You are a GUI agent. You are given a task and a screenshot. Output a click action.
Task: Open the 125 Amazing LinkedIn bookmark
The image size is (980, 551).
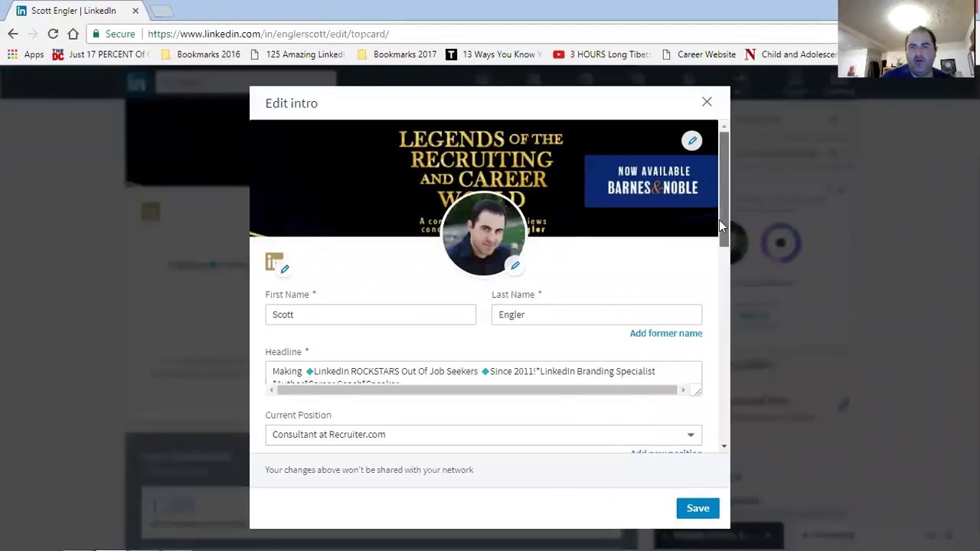(x=298, y=54)
